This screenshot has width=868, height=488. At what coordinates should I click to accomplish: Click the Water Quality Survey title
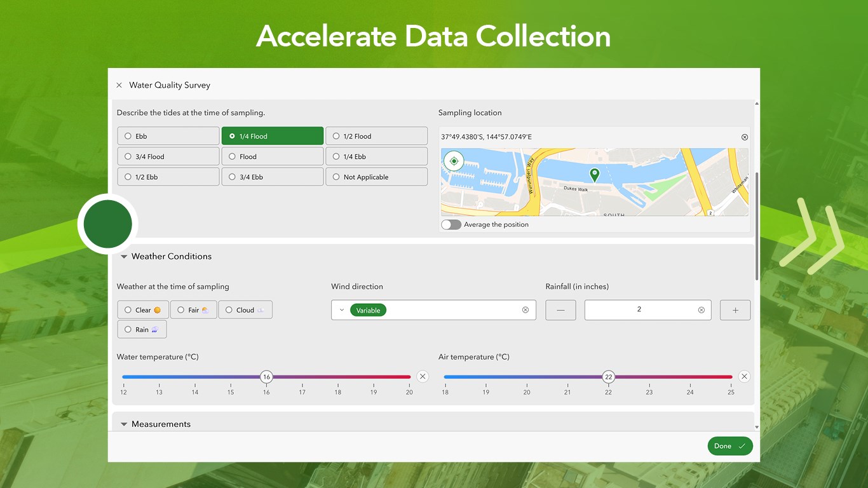coord(170,85)
